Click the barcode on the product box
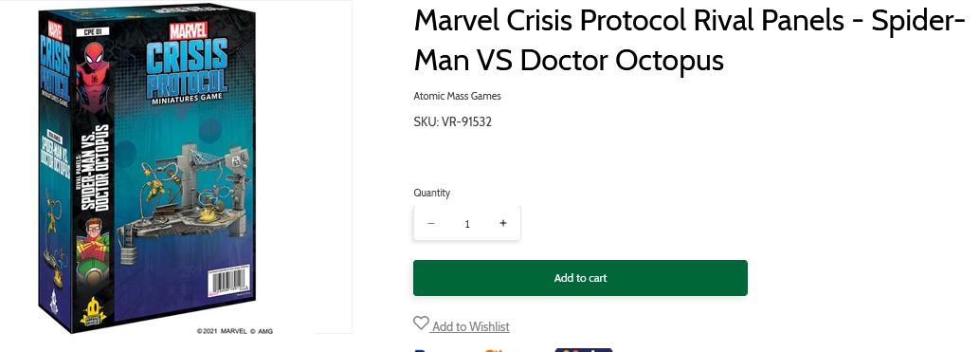980x352 pixels. (x=228, y=284)
